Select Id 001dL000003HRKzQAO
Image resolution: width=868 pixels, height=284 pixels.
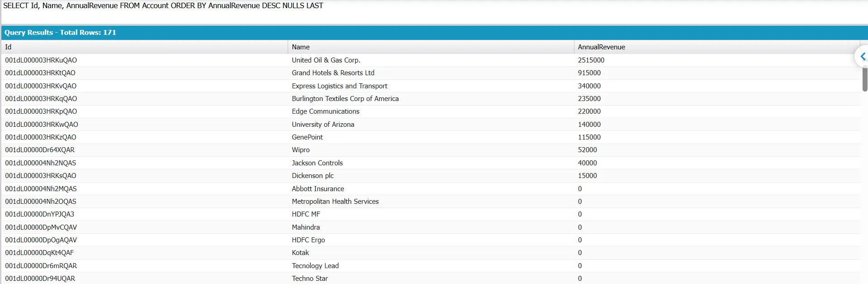point(41,137)
